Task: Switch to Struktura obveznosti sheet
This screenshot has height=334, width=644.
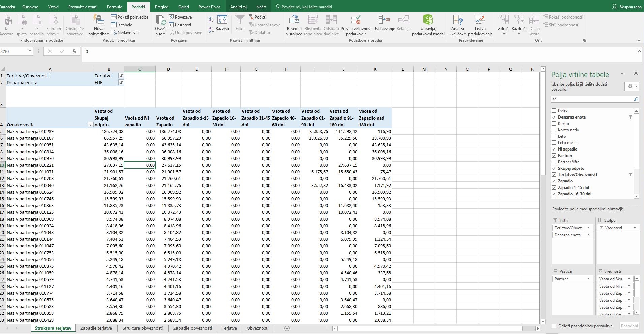Action: tap(142, 328)
